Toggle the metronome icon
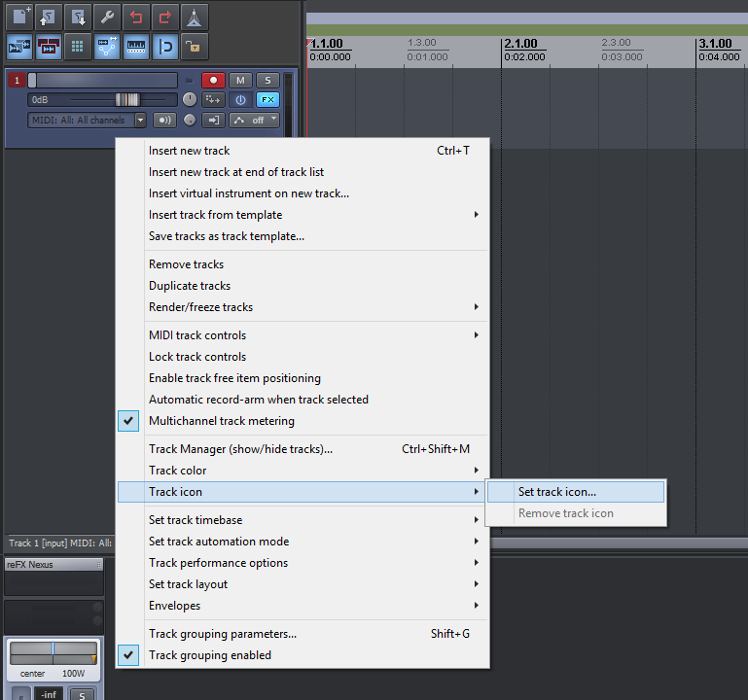This screenshot has height=700, width=748. (x=195, y=17)
